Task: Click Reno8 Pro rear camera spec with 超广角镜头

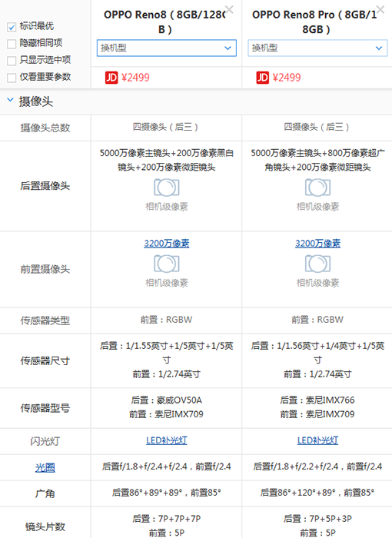Action: point(317,160)
